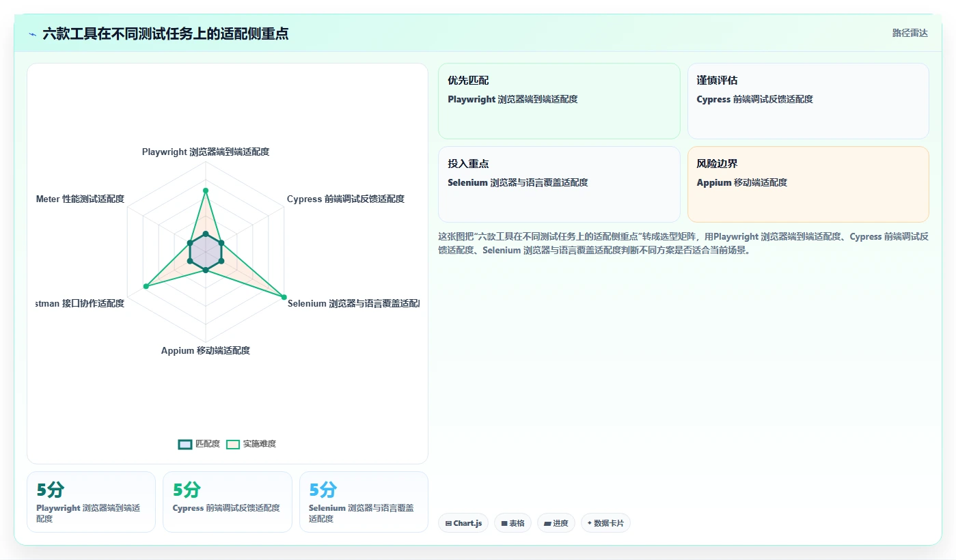This screenshot has height=560, width=956.
Task: Click the 路径雷达 label in the header
Action: click(910, 33)
